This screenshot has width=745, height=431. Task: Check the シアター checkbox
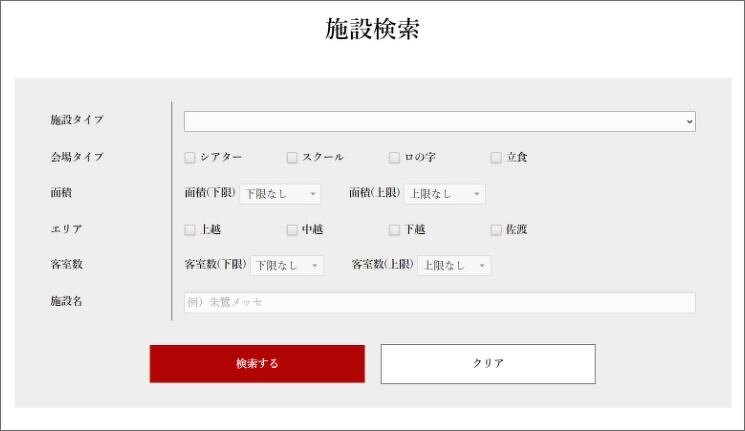coord(190,157)
